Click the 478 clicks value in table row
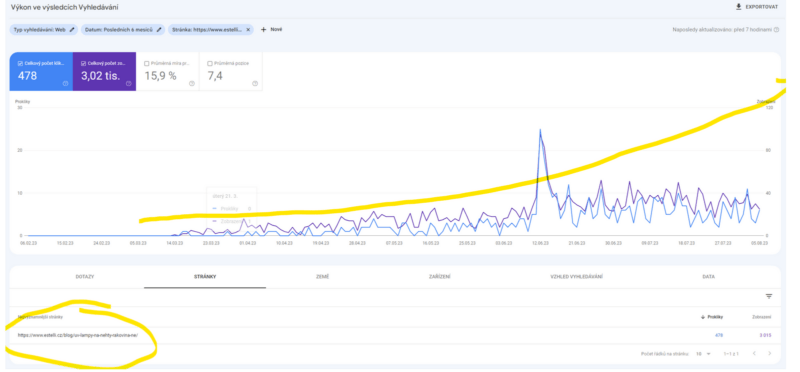Screen dimensions: 800x372 tap(718, 335)
